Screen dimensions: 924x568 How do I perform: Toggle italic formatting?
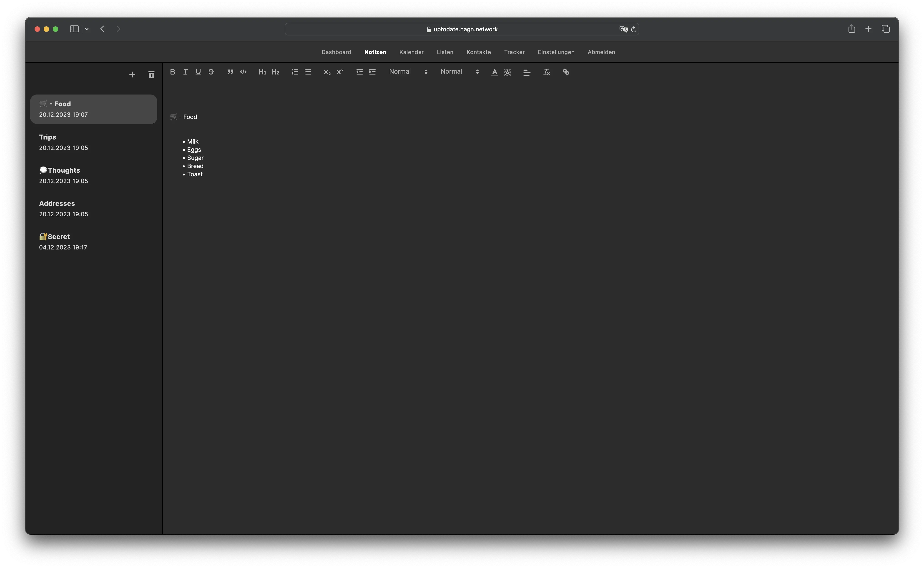(185, 72)
